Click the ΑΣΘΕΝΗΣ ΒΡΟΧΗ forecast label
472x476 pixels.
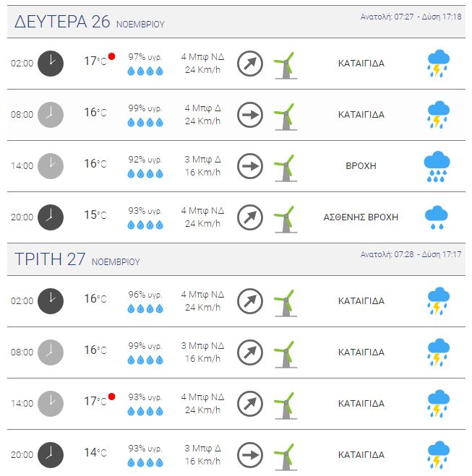point(361,217)
